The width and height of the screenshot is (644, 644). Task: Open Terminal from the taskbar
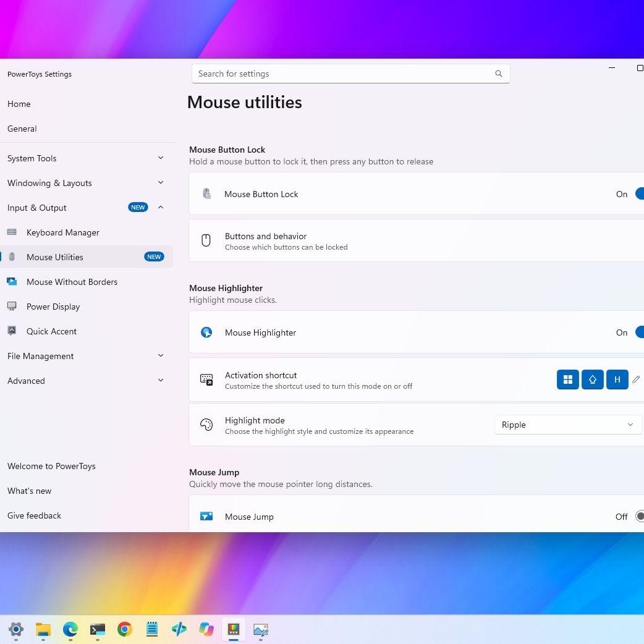pos(97,629)
